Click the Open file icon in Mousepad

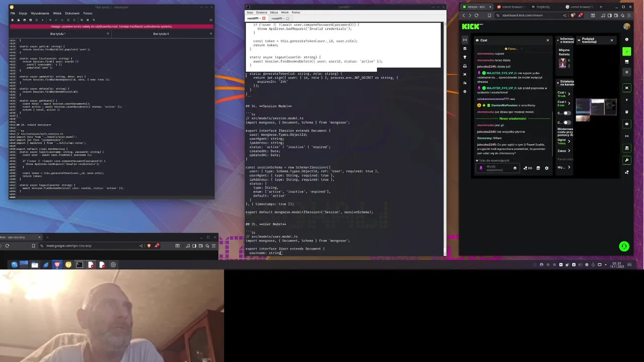pyautogui.click(x=18, y=20)
